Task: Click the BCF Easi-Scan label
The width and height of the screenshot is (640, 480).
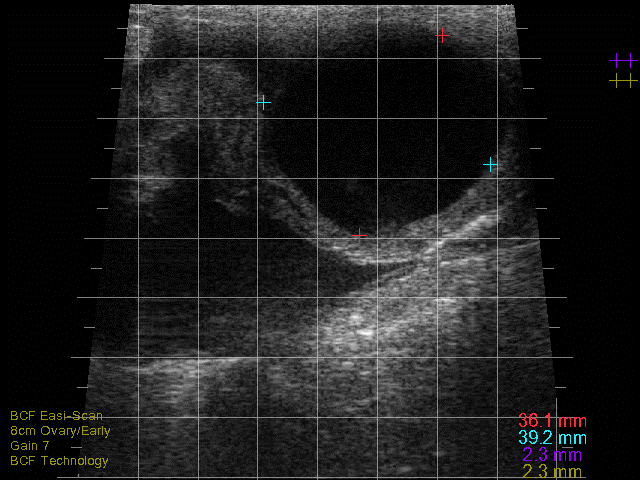Action: (x=56, y=415)
